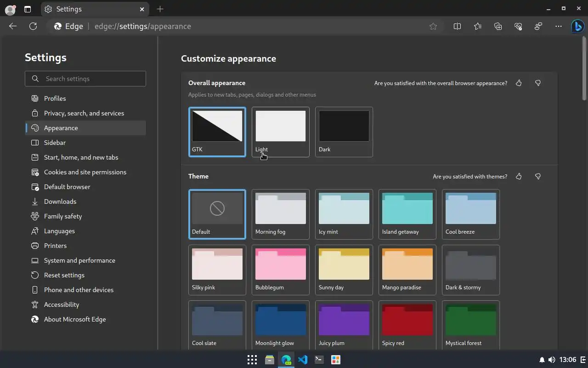Select the Spicy red theme
Image resolution: width=588 pixels, height=368 pixels.
point(407,325)
